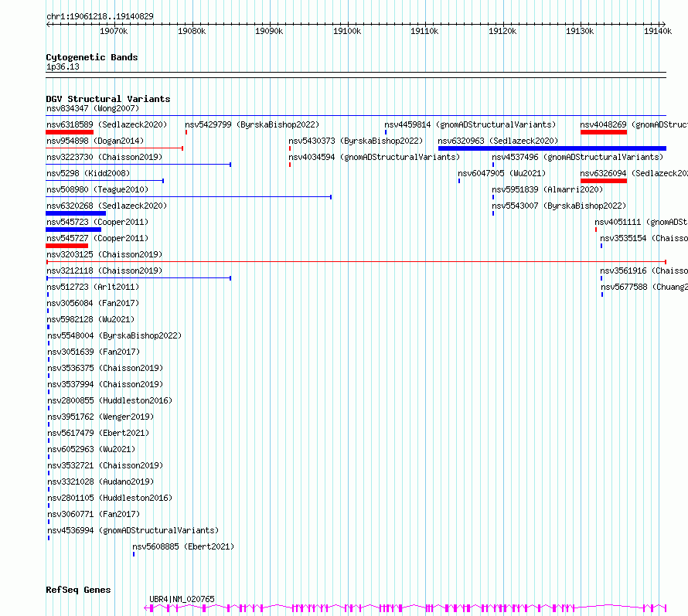Click chr1:19061218..19140829 region label
688x616 pixels.
pos(100,16)
